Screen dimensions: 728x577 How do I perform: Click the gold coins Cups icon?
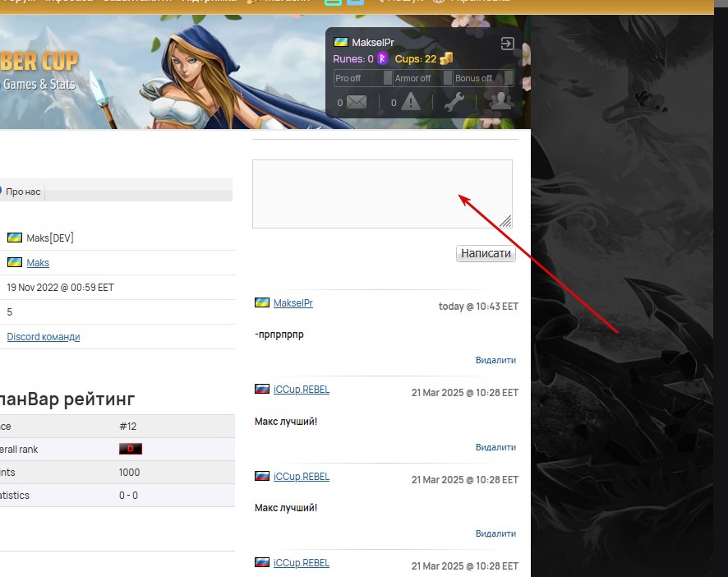coord(445,58)
